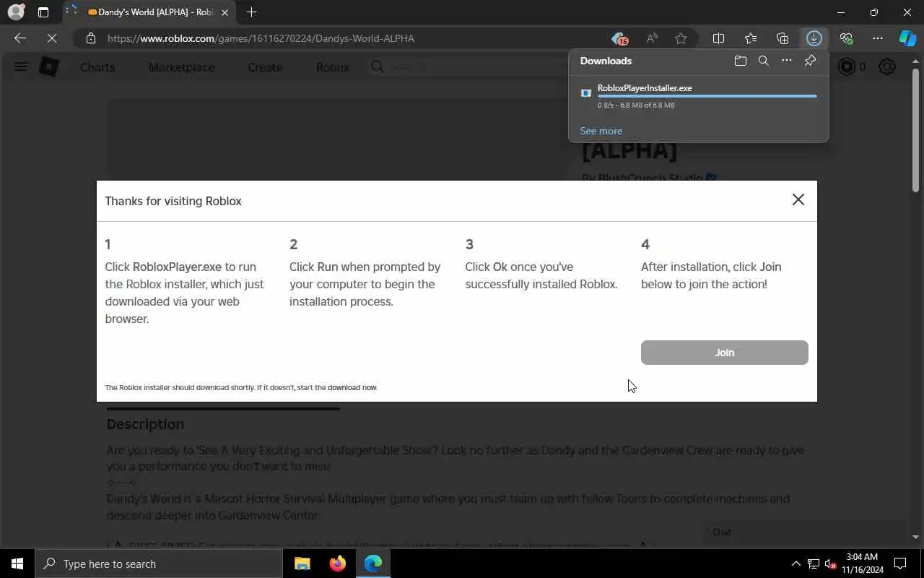Open downloads folder icon
Image resolution: width=924 pixels, height=578 pixels.
pyautogui.click(x=741, y=61)
